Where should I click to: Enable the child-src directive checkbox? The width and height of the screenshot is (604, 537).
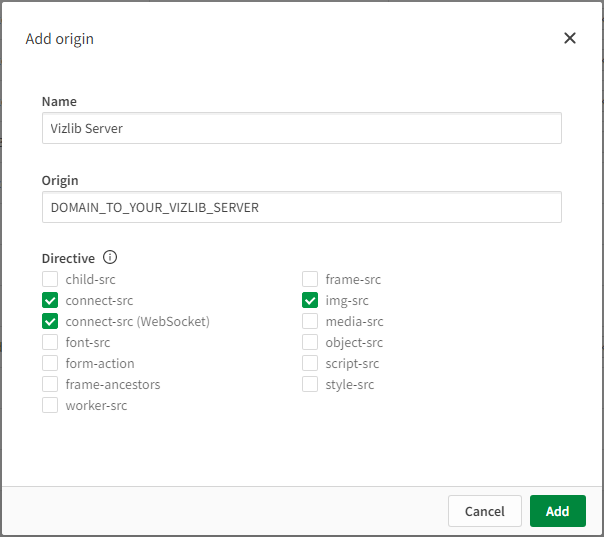pyautogui.click(x=50, y=279)
